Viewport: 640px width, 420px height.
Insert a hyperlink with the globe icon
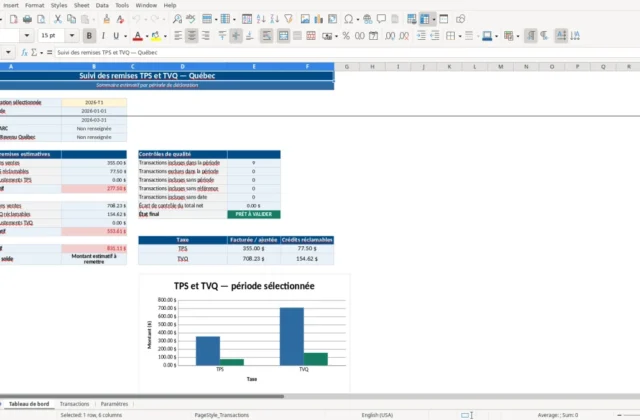coord(367,19)
